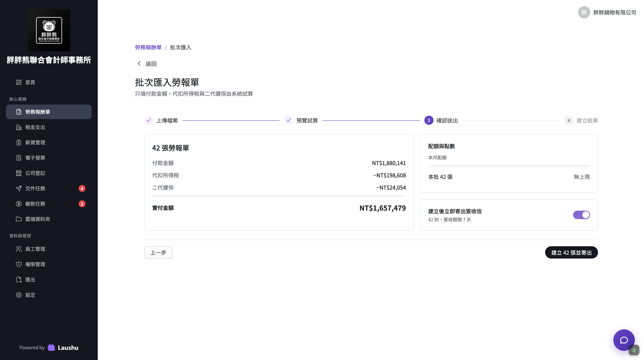Click the dollar coin icon beside 繳款任務
Viewport: 644px width, 360px height.
coord(19,204)
